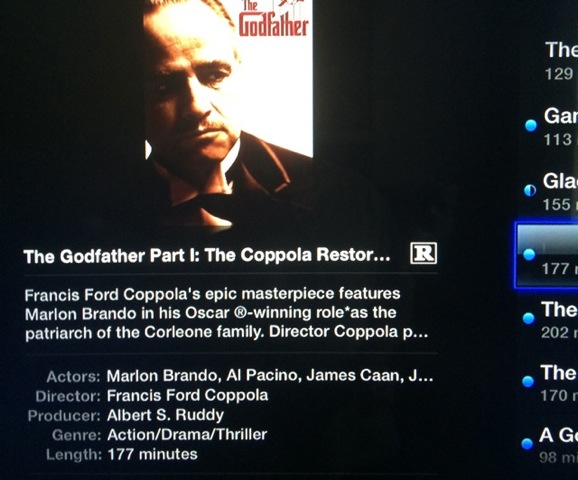Screen dimensions: 578x480
Task: Click the blue unwatched dot beside the 202-minute movie
Action: 528,318
